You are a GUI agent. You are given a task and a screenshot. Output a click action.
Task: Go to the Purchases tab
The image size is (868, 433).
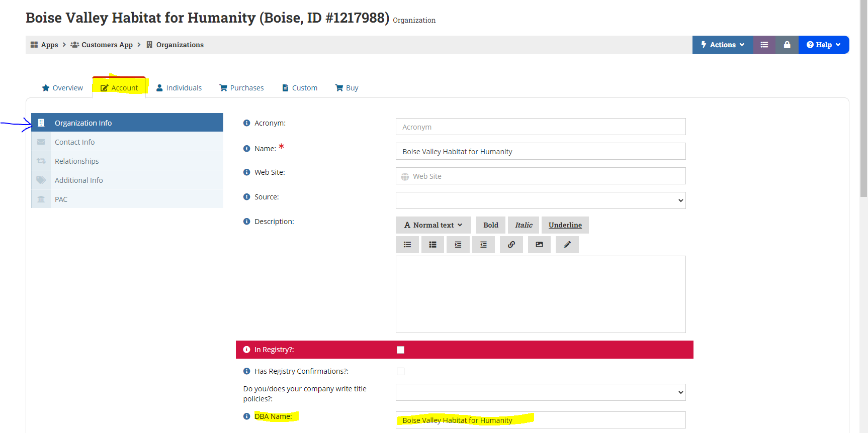(x=242, y=88)
